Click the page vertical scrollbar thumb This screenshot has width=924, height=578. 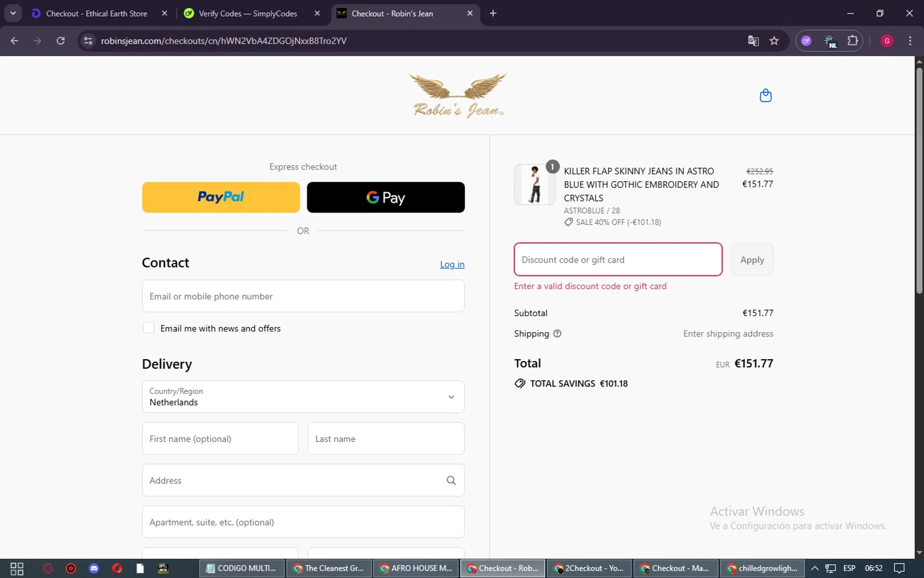coord(919,181)
